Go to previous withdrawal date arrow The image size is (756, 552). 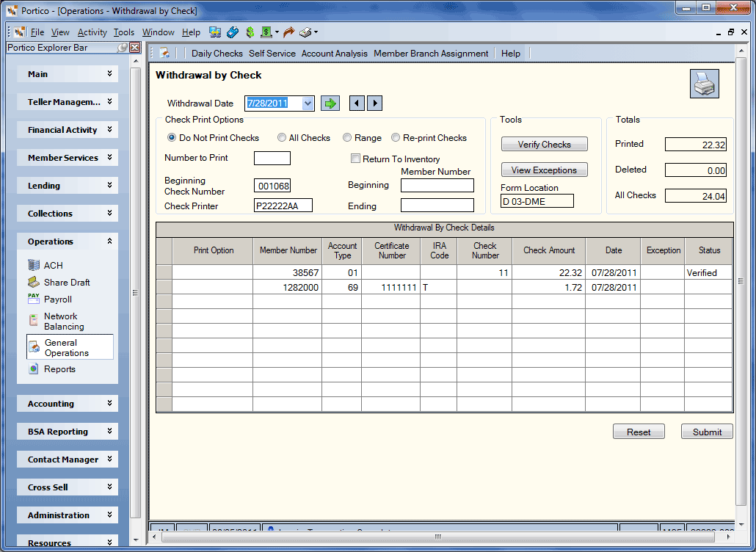coord(357,103)
